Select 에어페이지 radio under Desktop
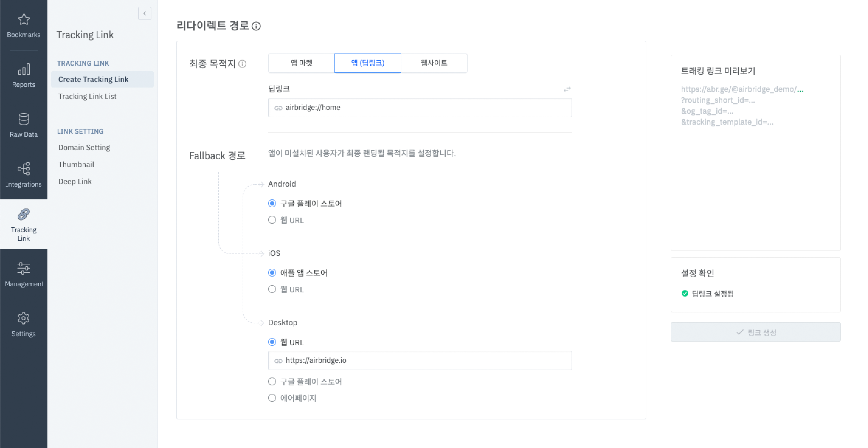 click(272, 398)
